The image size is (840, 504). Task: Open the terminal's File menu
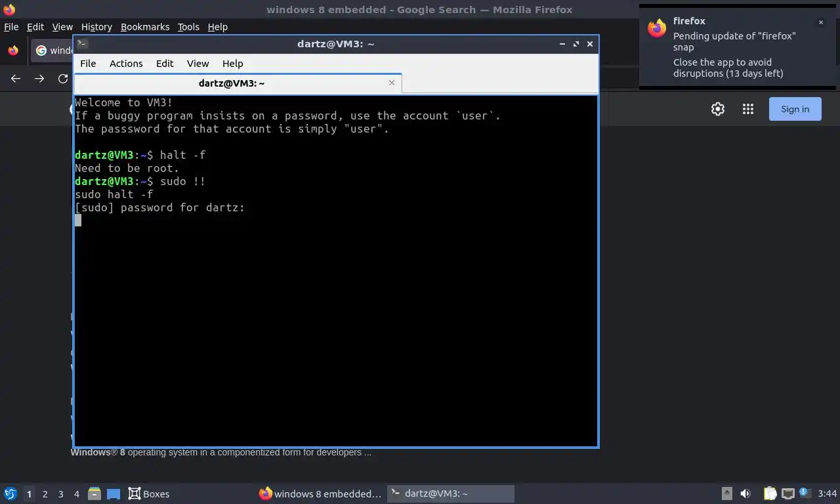[88, 64]
